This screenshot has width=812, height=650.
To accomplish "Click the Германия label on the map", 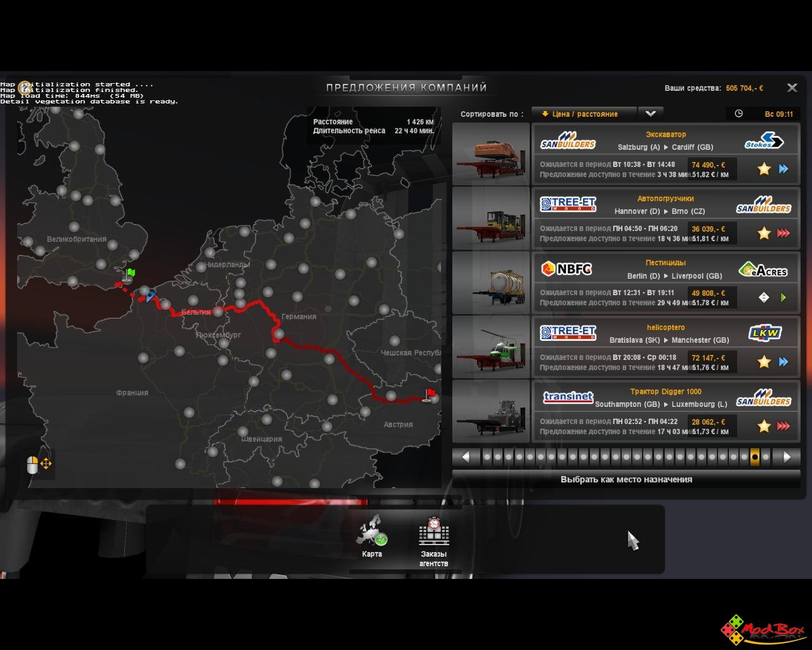I will (299, 317).
